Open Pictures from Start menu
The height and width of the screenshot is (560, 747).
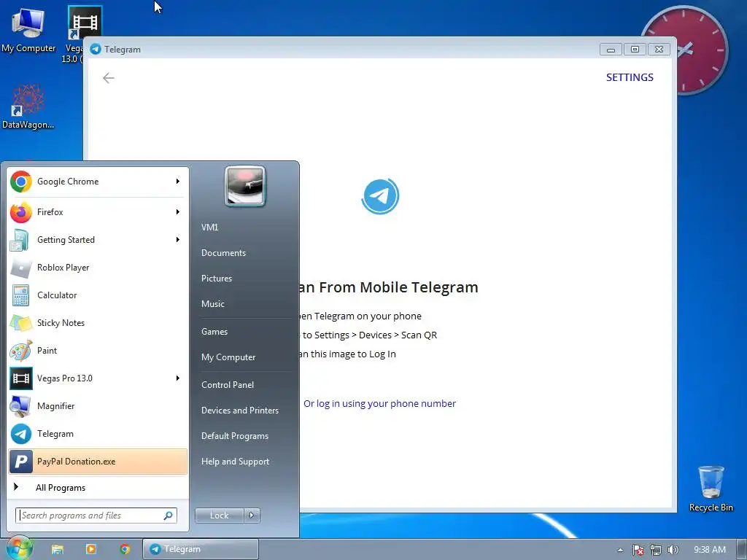coord(216,278)
